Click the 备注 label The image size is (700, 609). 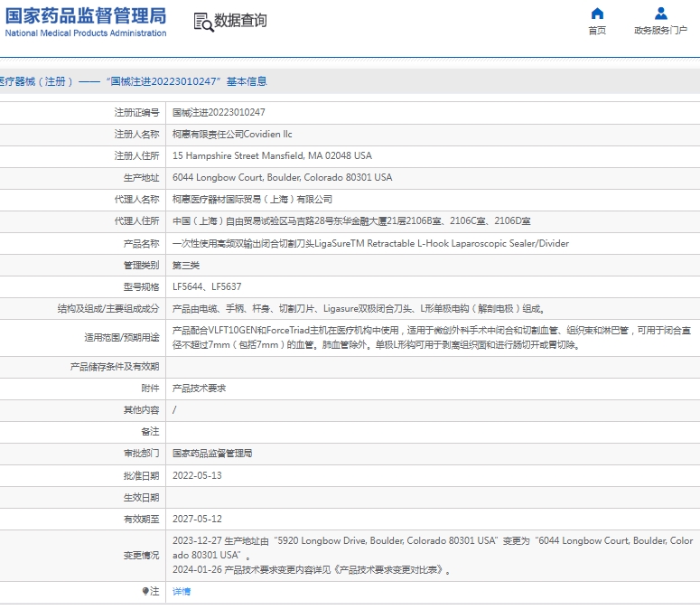pyautogui.click(x=150, y=431)
